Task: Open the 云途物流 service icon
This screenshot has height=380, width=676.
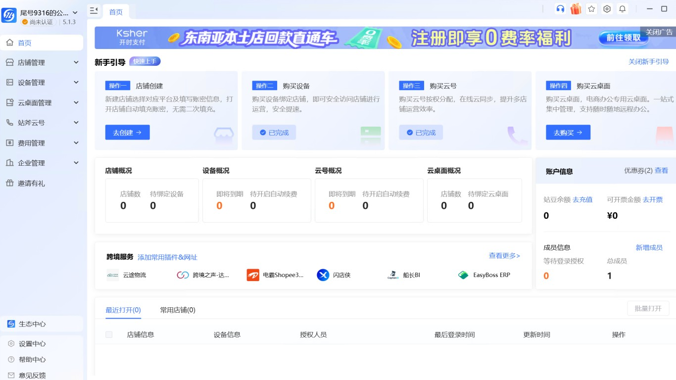Action: 113,275
